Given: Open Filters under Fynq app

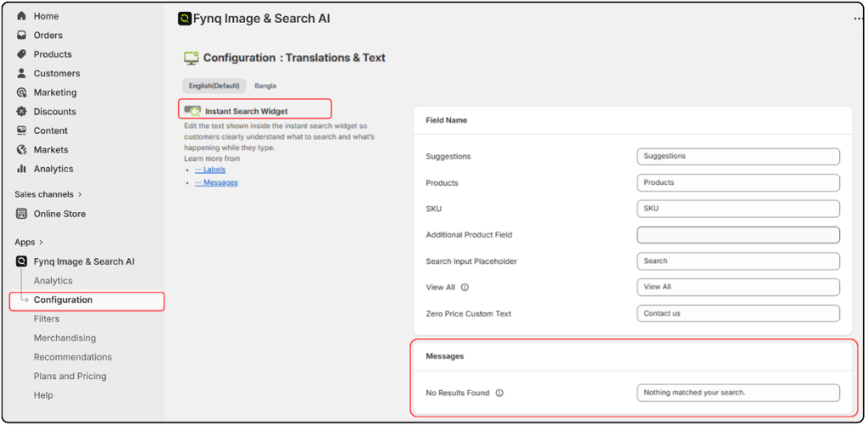Looking at the screenshot, I should tap(47, 319).
